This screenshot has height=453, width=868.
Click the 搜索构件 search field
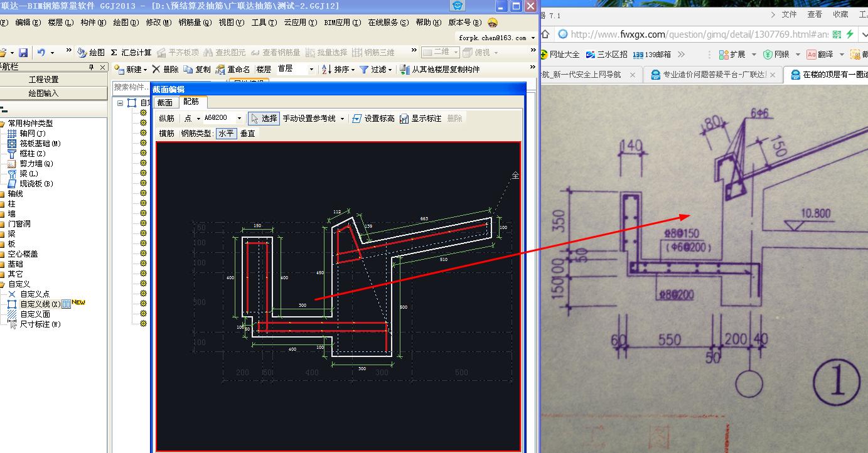pos(132,87)
